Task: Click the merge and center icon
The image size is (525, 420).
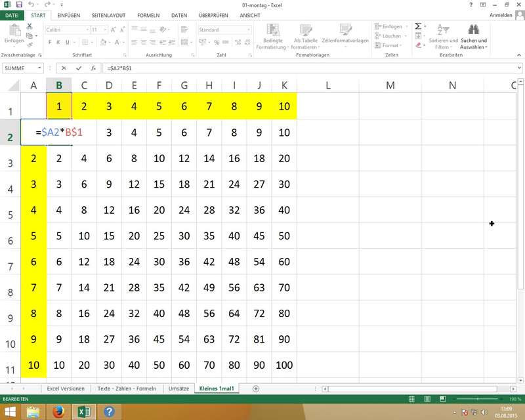Action: pos(184,42)
